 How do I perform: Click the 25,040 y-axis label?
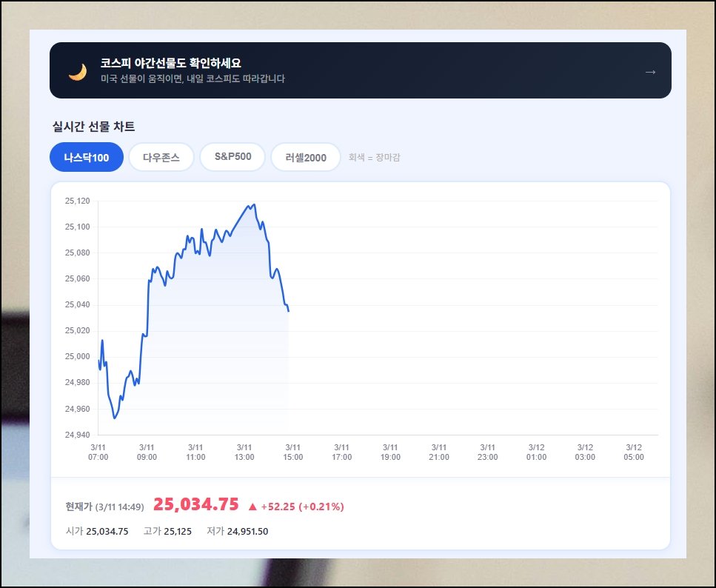pyautogui.click(x=78, y=304)
